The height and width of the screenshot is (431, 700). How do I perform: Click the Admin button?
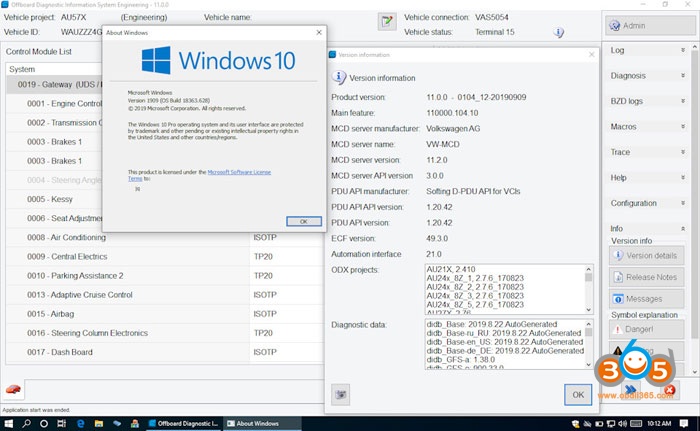(x=648, y=24)
